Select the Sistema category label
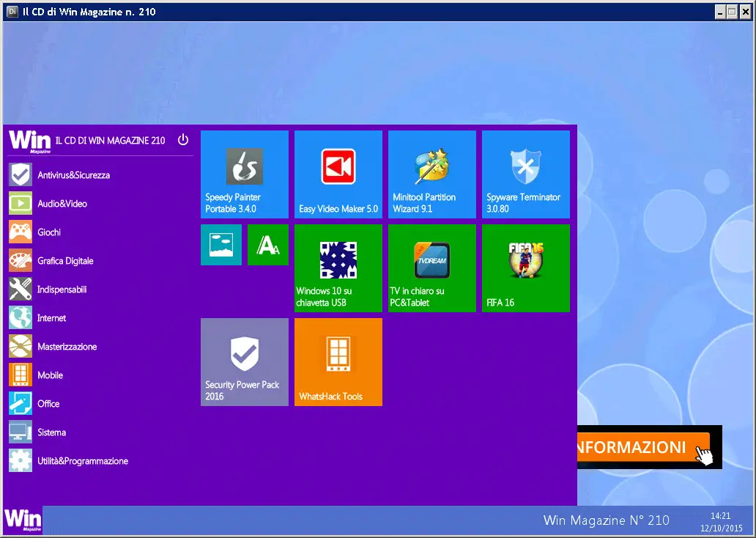 51,432
